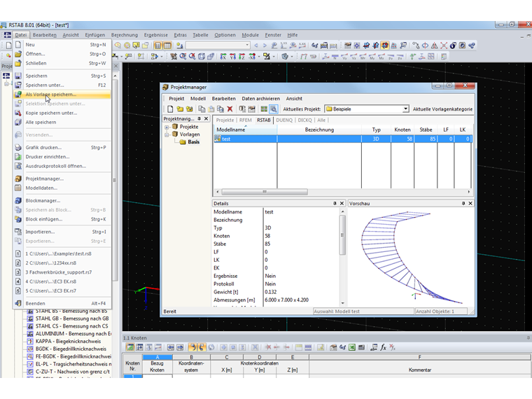Viewport: 532px width, 399px height.
Task: Click the first active table-mode icon in the Knoten toolbar
Action: point(130,347)
